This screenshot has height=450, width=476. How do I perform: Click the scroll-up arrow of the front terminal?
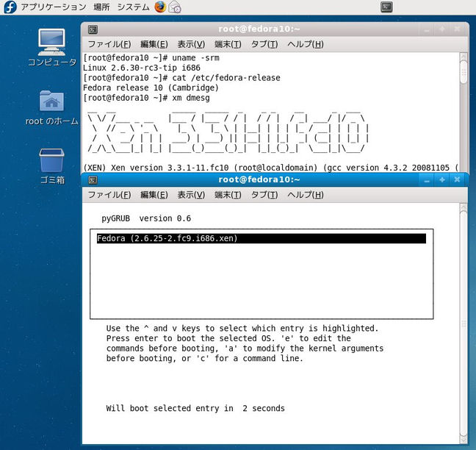[x=464, y=207]
